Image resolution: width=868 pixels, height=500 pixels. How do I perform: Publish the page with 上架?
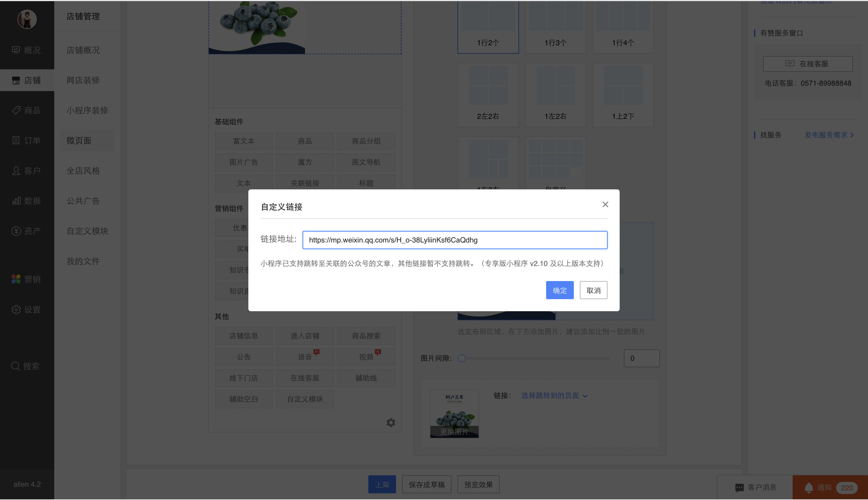382,485
